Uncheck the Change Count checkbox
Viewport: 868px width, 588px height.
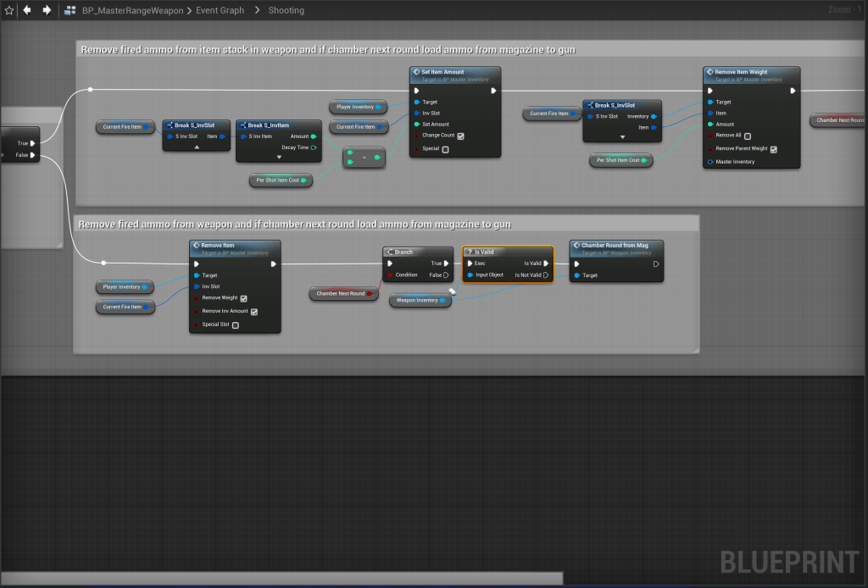[460, 136]
